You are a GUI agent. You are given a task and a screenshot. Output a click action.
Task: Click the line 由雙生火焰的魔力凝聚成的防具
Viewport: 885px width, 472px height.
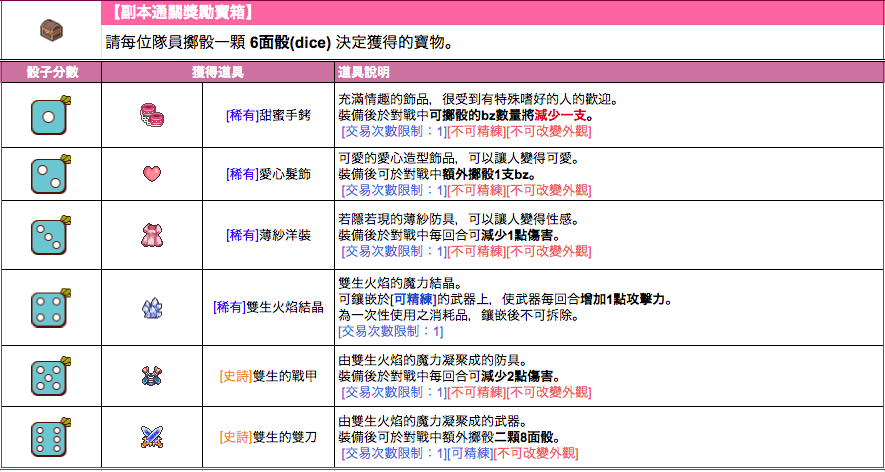coord(433,360)
